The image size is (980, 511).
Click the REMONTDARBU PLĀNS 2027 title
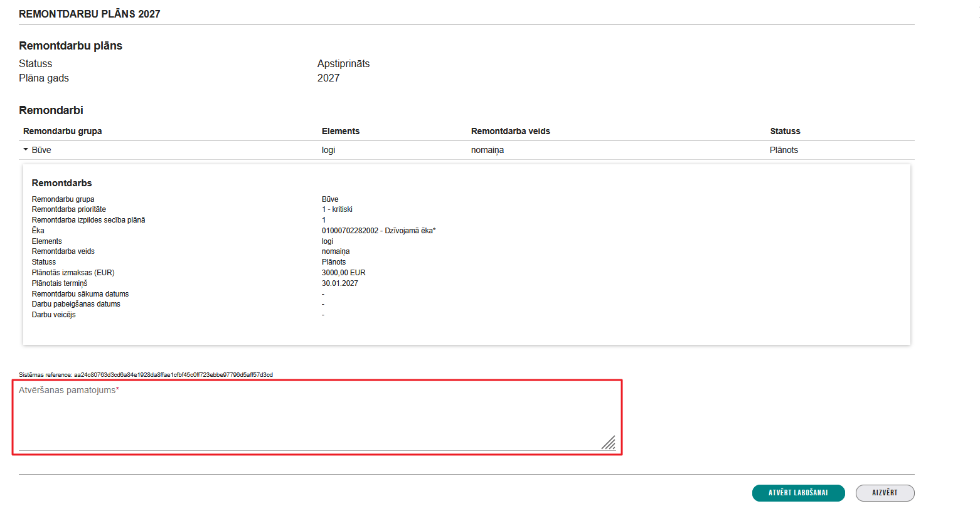click(x=90, y=14)
